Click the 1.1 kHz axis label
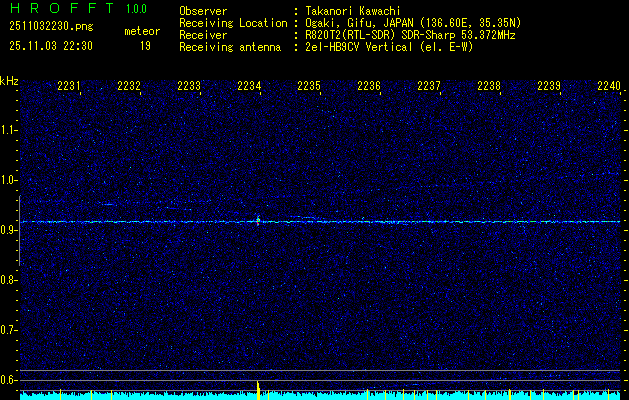Image resolution: width=629 pixels, height=400 pixels. (x=8, y=130)
